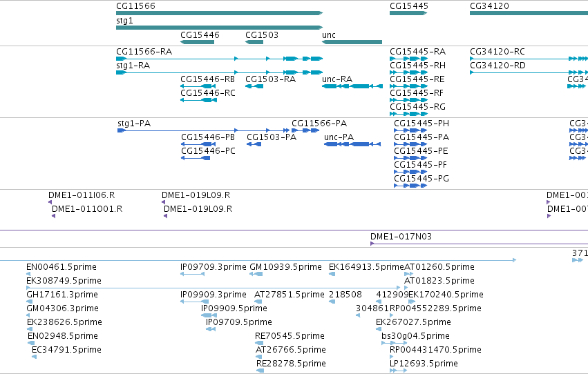588x374 pixels.
Task: Click the GM04306.3prime EST label
Action: point(62,309)
